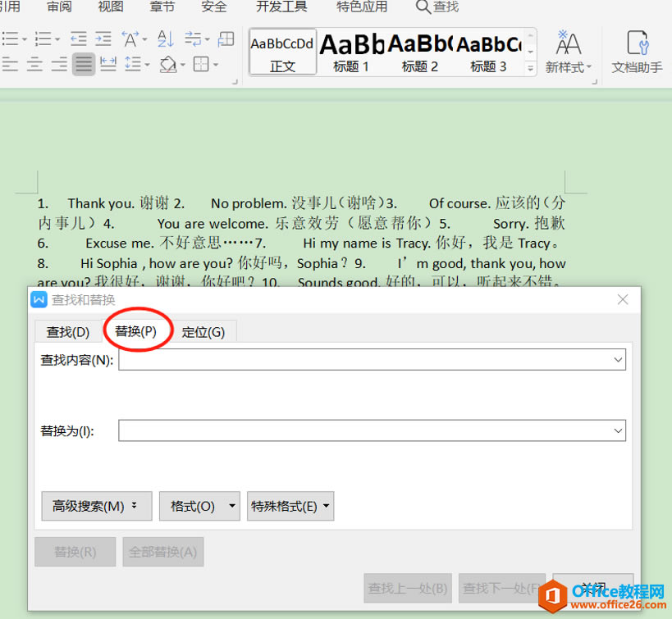This screenshot has width=672, height=619.
Task: Open the 格式(O) dropdown menu
Action: 199,506
